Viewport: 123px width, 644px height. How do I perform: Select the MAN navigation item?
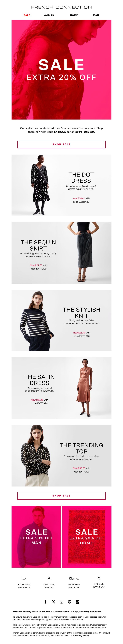coord(96,15)
